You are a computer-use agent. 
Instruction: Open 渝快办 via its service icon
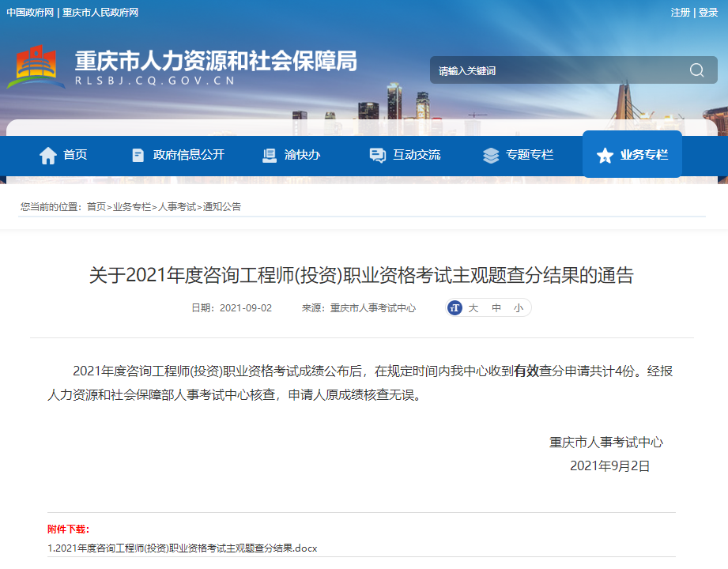tap(269, 155)
